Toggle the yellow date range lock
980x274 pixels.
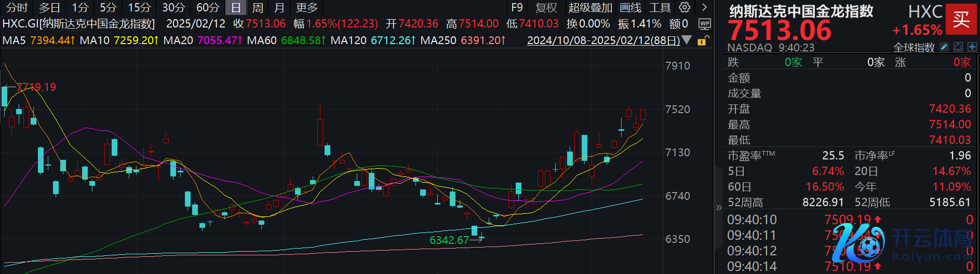click(x=702, y=40)
